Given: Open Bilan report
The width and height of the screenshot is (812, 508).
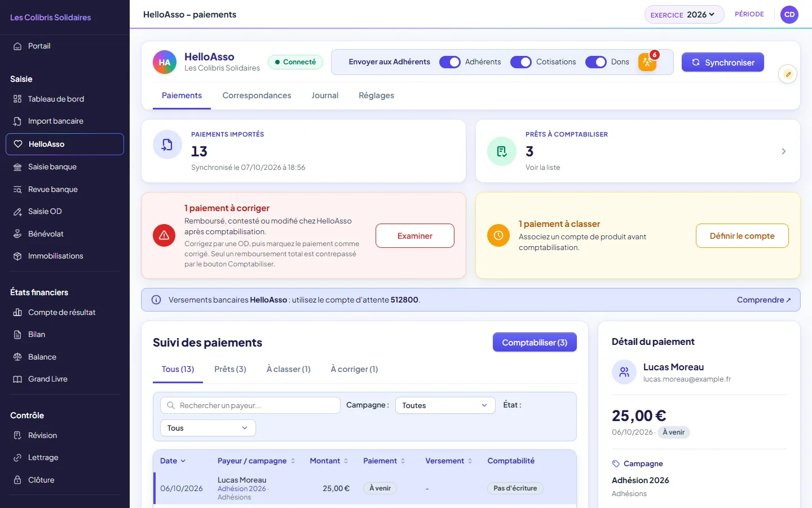Looking at the screenshot, I should (65, 335).
